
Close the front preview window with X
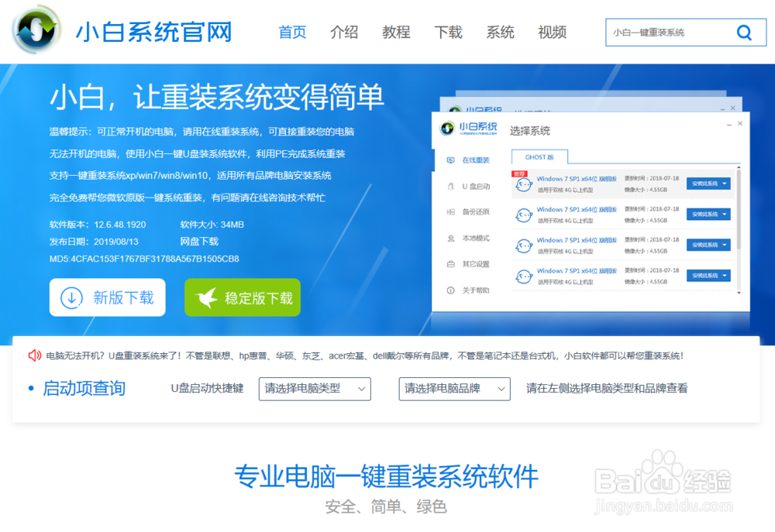[740, 123]
